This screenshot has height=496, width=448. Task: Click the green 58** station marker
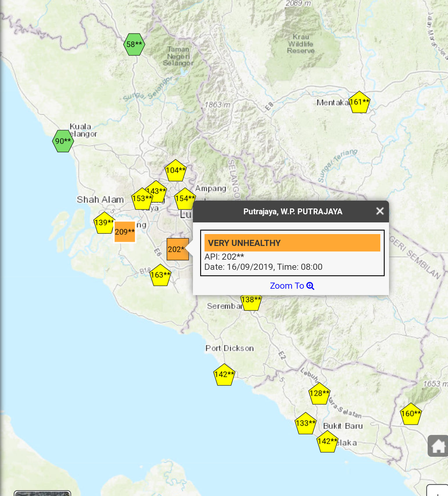point(134,44)
